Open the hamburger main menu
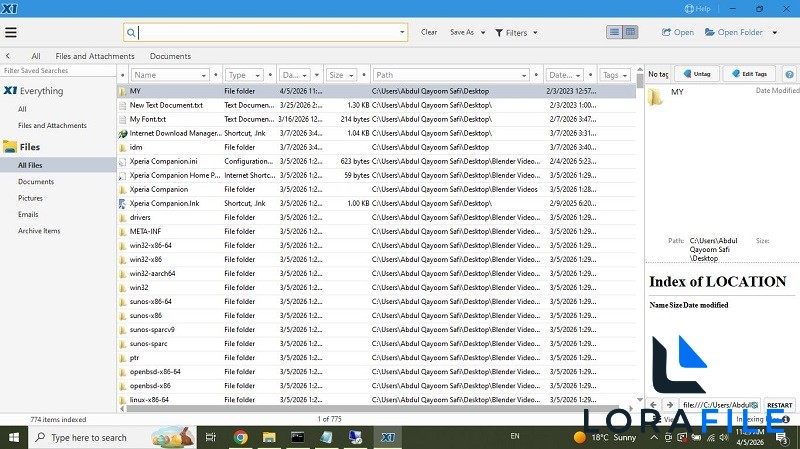 tap(11, 33)
